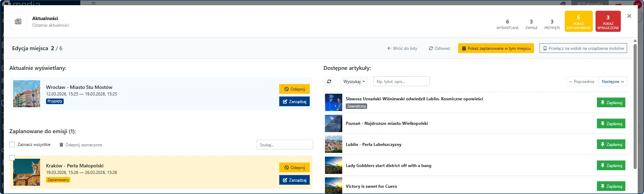The image size is (644, 194).
Task: Click Odepnij for Kraków - Perła Małopolski
Action: click(294, 168)
